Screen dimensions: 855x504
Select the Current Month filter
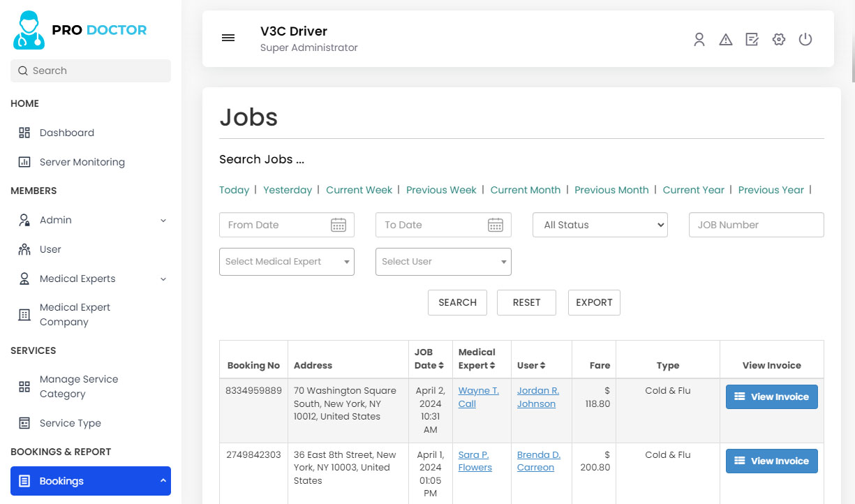(x=526, y=190)
